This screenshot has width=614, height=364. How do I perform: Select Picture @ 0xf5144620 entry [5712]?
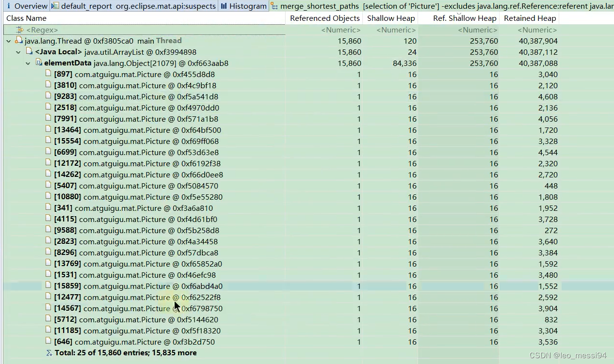[x=136, y=320]
